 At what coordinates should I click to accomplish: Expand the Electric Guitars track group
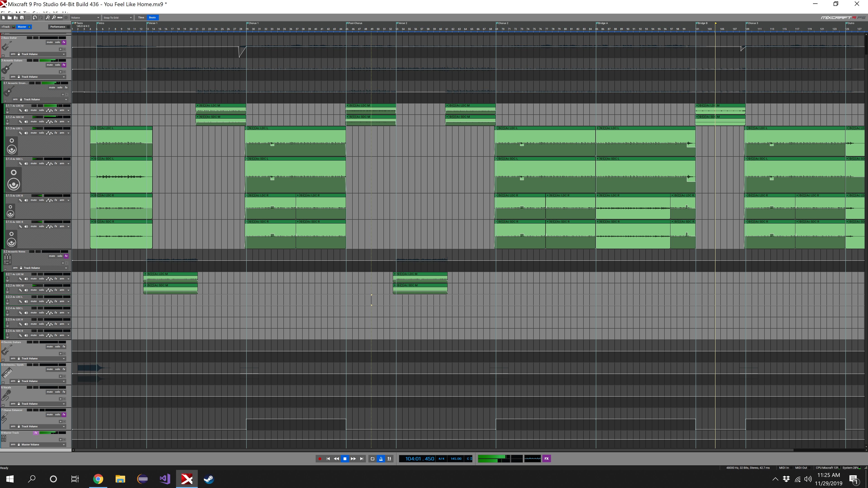[x=3, y=360]
